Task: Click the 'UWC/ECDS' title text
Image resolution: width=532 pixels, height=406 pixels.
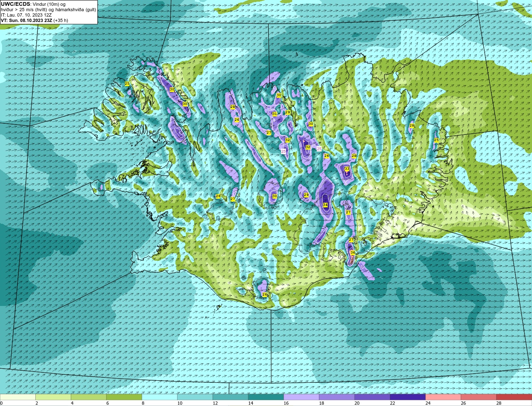Action: pyautogui.click(x=15, y=4)
